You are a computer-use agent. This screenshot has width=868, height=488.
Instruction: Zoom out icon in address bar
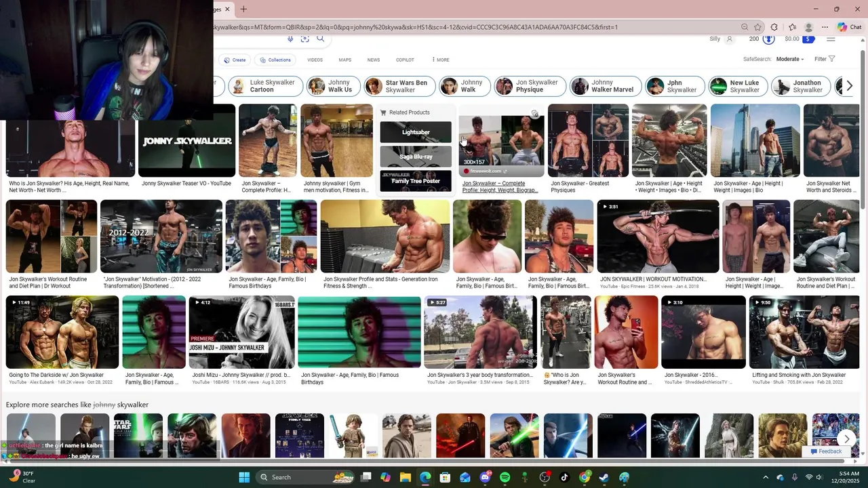pyautogui.click(x=745, y=27)
